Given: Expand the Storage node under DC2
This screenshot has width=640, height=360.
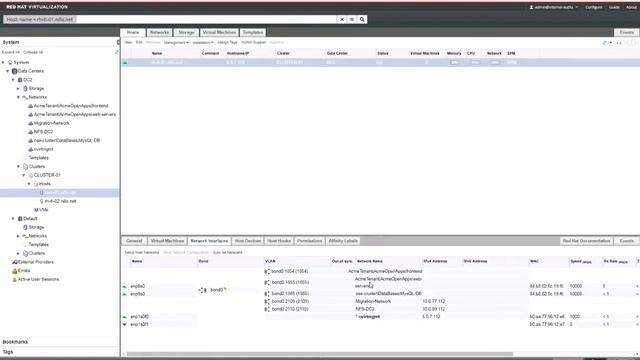Looking at the screenshot, I should (18, 88).
